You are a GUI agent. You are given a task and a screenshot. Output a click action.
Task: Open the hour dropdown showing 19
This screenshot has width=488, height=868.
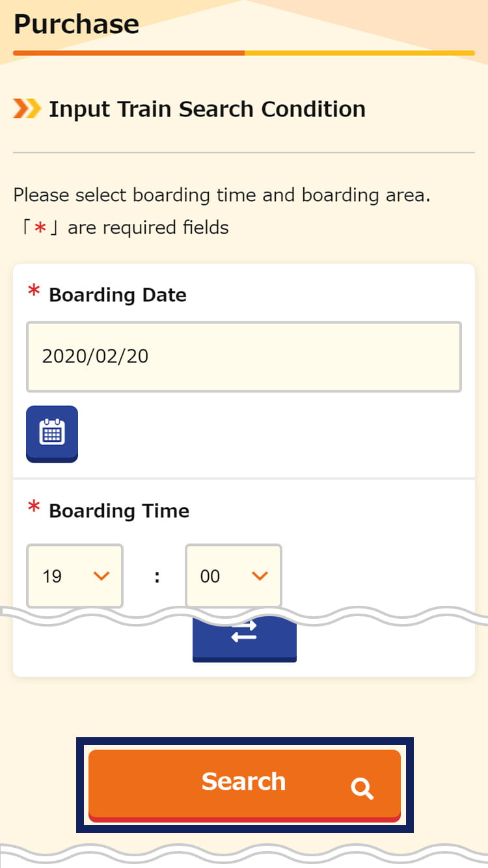coord(75,576)
